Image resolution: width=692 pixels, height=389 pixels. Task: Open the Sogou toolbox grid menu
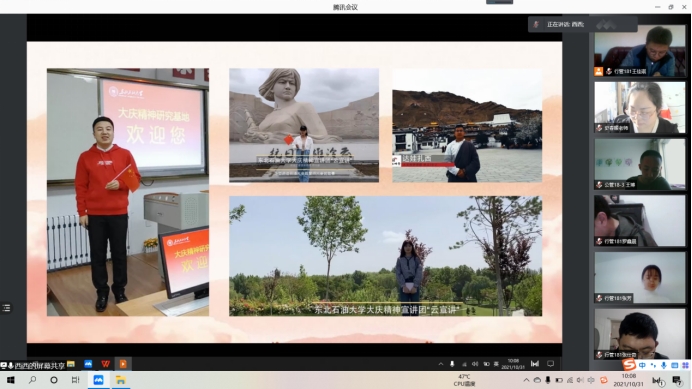pyautogui.click(x=685, y=365)
